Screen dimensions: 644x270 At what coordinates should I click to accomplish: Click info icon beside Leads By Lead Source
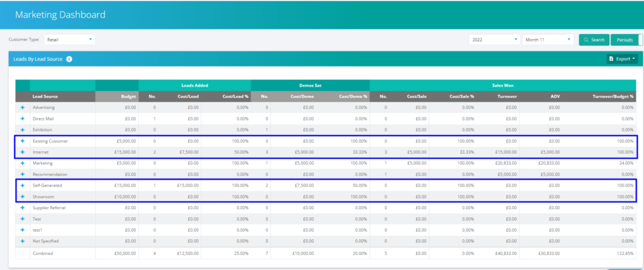(69, 59)
